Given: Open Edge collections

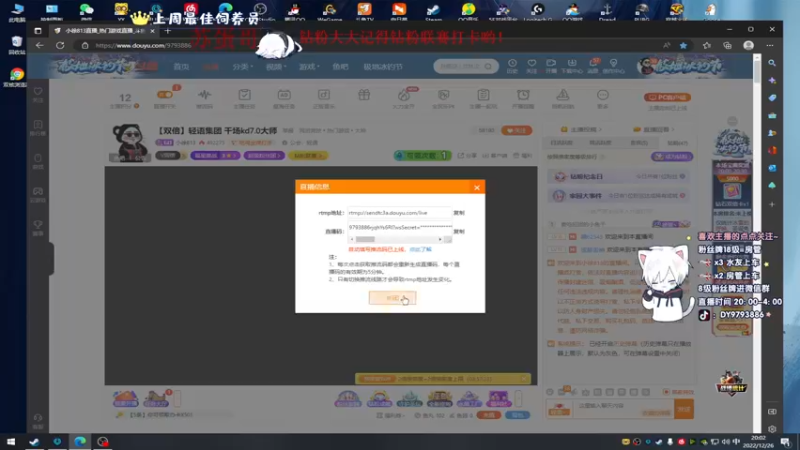Looking at the screenshot, I should [x=728, y=45].
